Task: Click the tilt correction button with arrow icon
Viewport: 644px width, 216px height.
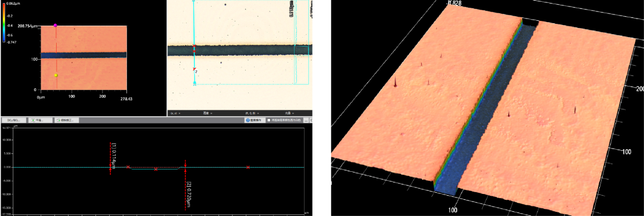Action: (67, 121)
